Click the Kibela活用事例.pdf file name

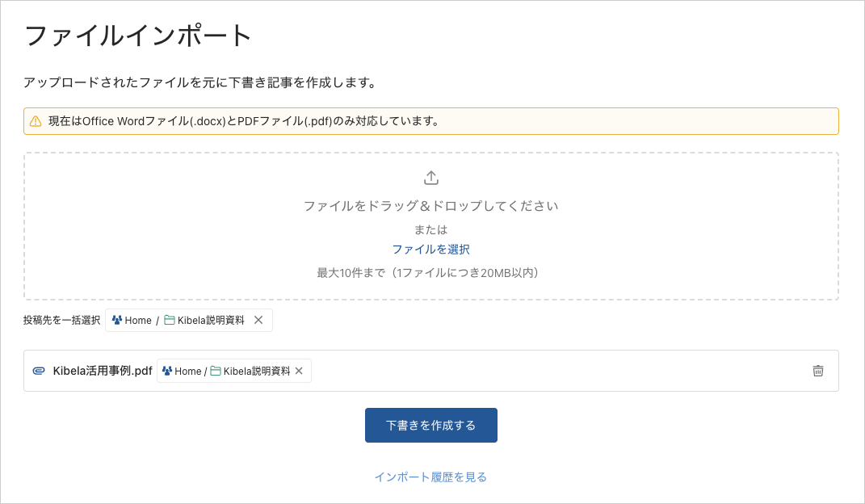tap(103, 371)
